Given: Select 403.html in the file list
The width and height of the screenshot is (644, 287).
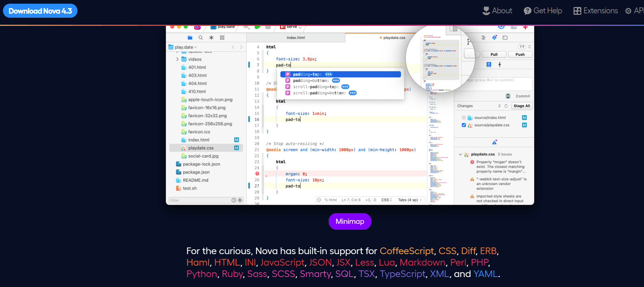Looking at the screenshot, I should (x=194, y=75).
